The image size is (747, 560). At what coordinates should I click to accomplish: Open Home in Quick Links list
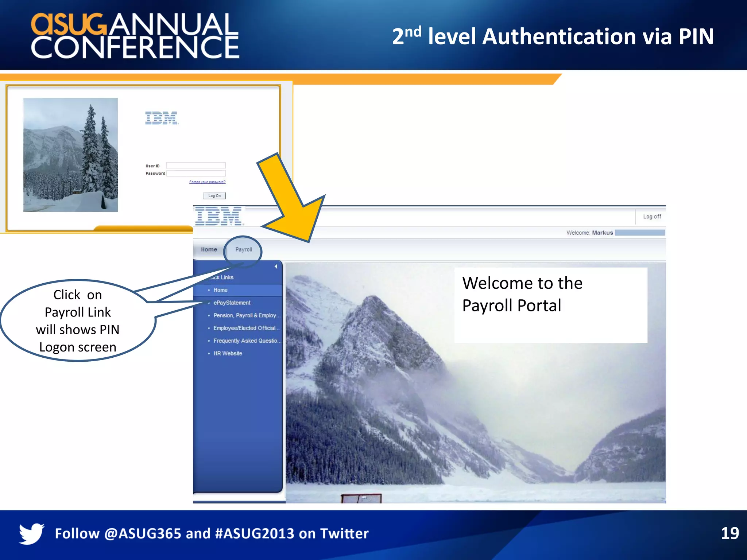220,290
